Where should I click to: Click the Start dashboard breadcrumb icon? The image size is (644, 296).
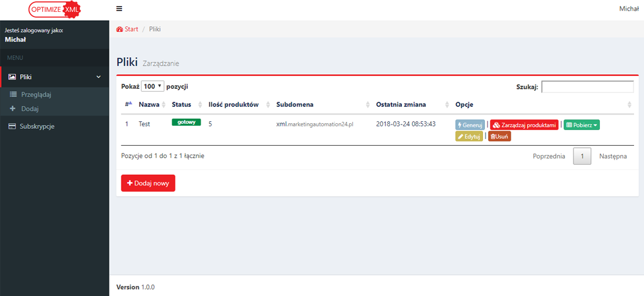(x=119, y=29)
